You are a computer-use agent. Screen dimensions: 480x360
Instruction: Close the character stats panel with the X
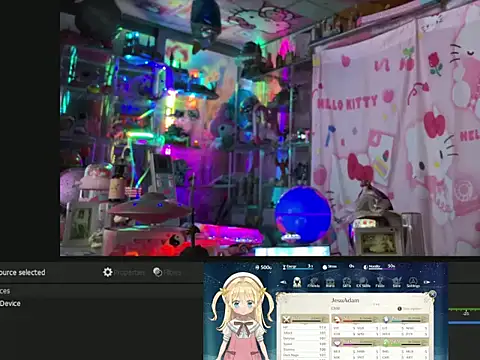point(432,294)
